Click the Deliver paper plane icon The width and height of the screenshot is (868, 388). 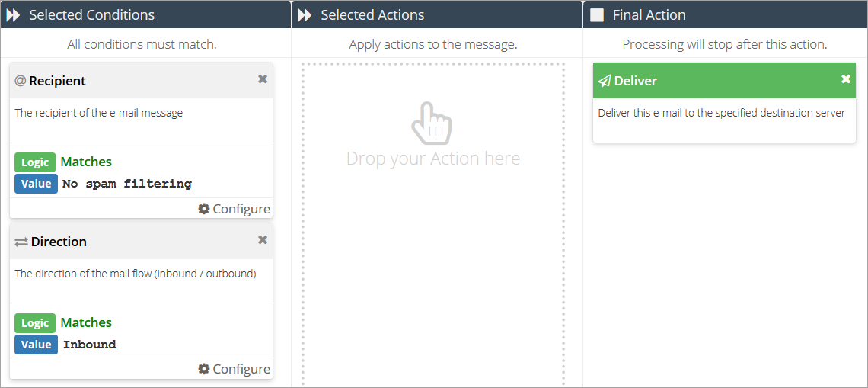point(605,81)
